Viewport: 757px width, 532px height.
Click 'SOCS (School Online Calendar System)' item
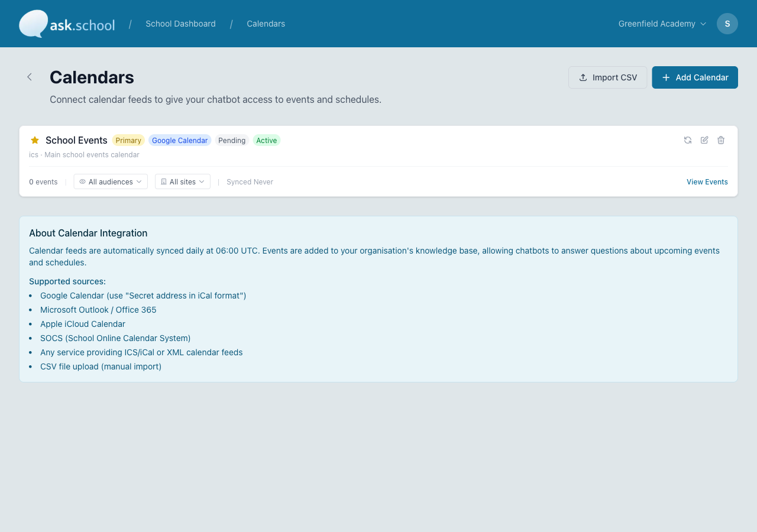coord(115,338)
